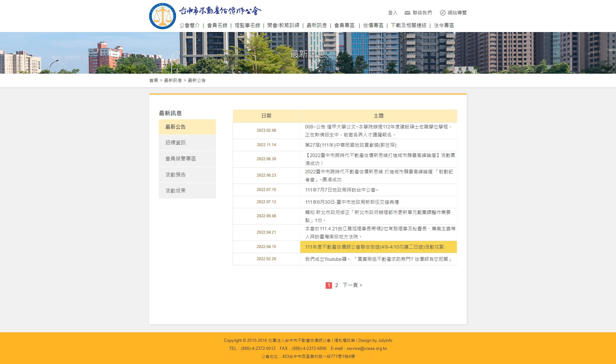
Task: Open the 估價專區 section
Action: [x=373, y=25]
